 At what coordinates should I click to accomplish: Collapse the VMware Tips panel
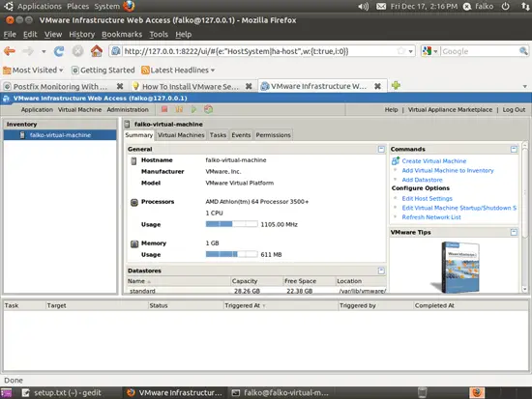coord(514,232)
